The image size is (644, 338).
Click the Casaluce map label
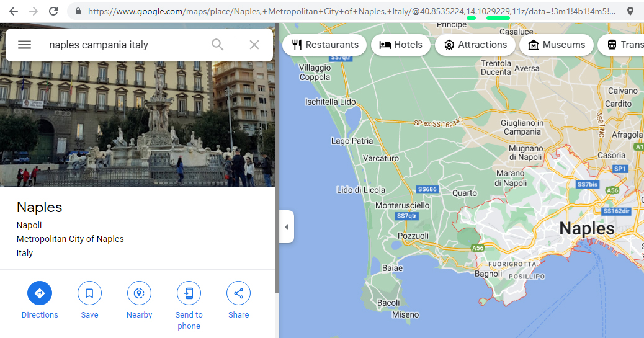516,31
